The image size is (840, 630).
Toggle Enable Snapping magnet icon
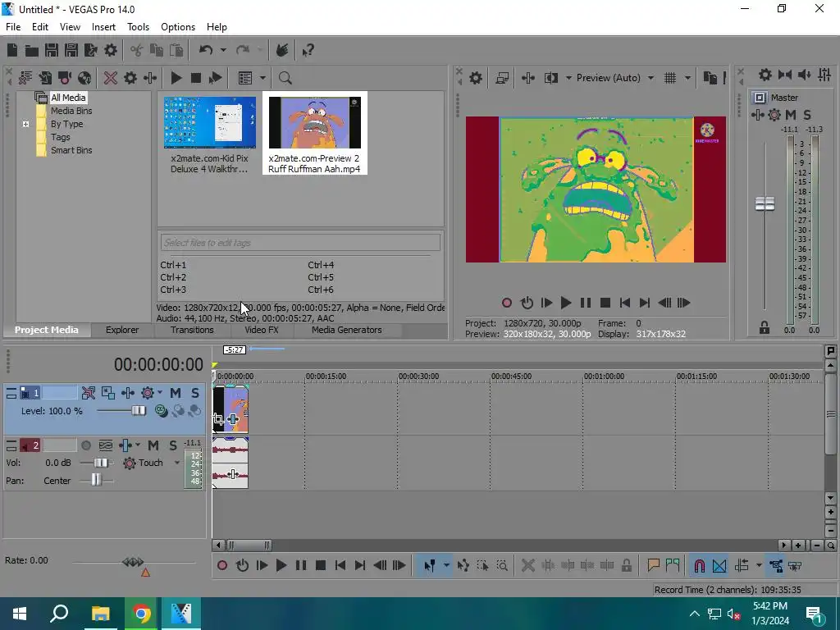[699, 566]
